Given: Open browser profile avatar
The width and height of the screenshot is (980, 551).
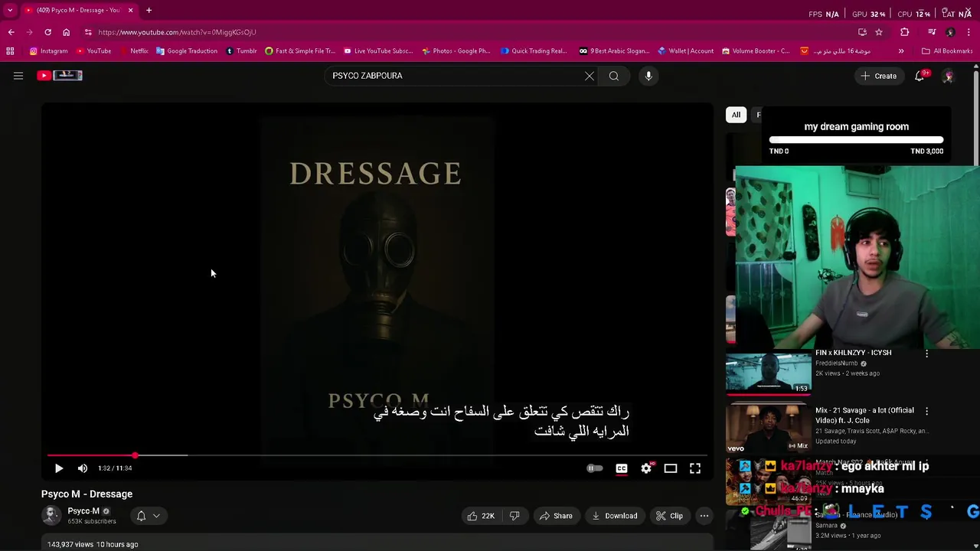Looking at the screenshot, I should coord(950,32).
